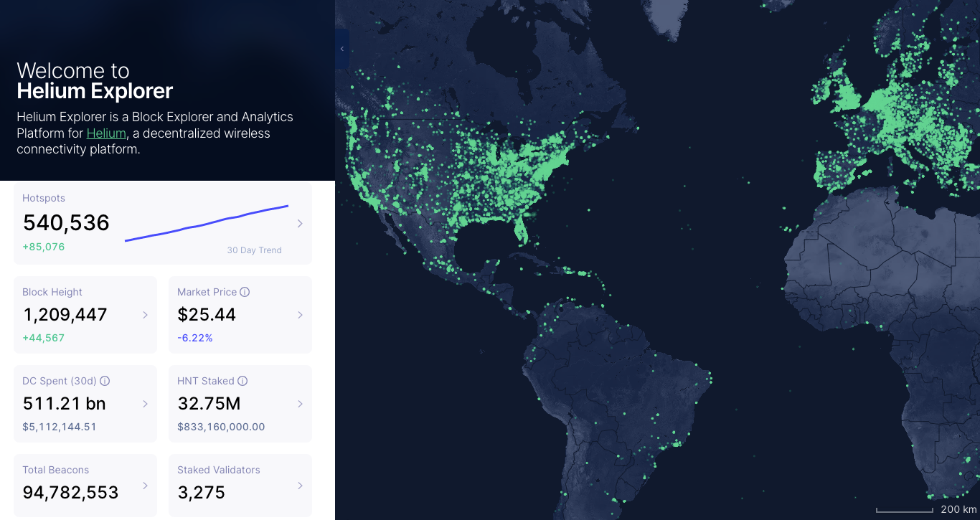Image resolution: width=980 pixels, height=520 pixels.
Task: Click the +85,076 hotspot change value
Action: [x=44, y=247]
